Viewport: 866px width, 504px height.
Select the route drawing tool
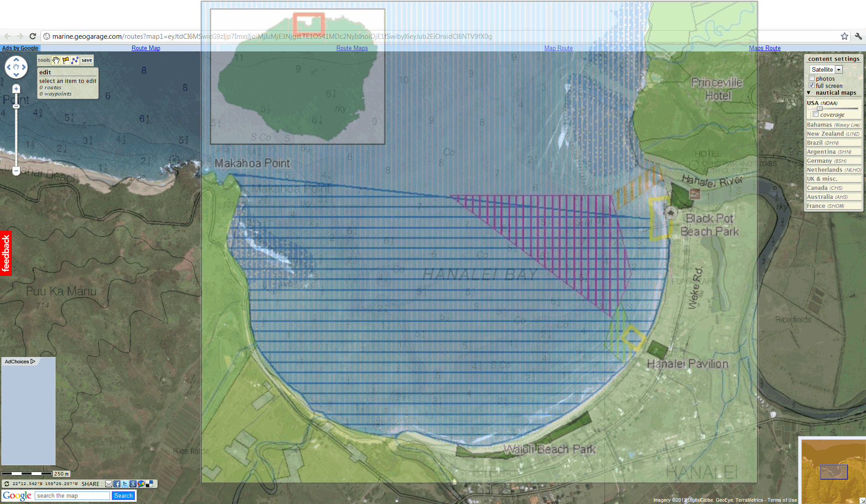pyautogui.click(x=75, y=60)
